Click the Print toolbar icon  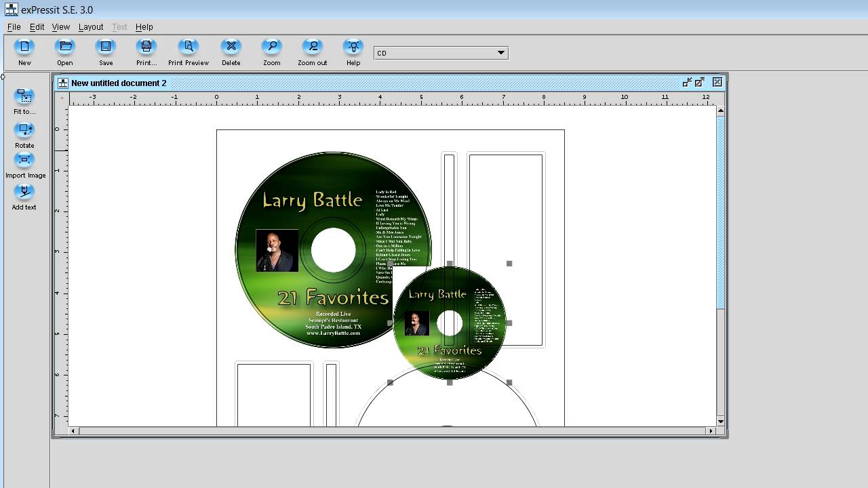pyautogui.click(x=146, y=46)
